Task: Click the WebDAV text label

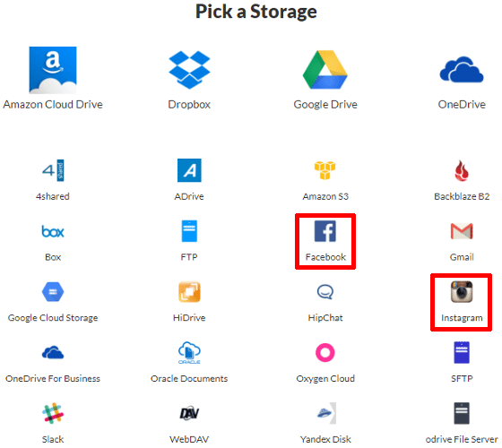Action: (189, 439)
